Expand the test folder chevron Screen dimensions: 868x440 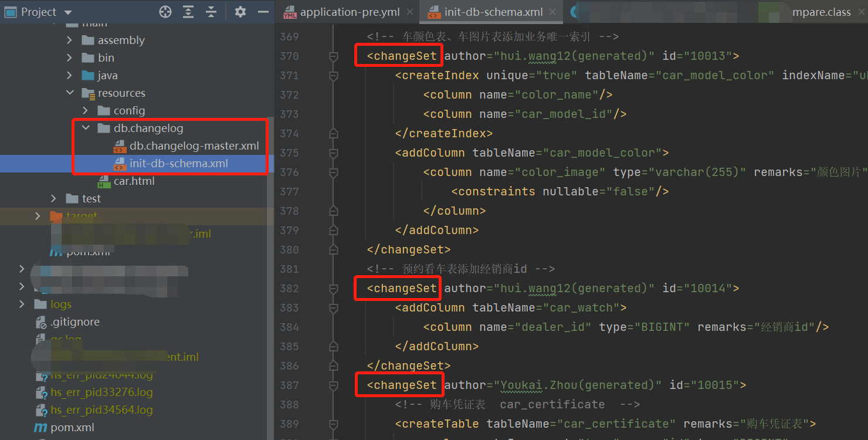[53, 198]
